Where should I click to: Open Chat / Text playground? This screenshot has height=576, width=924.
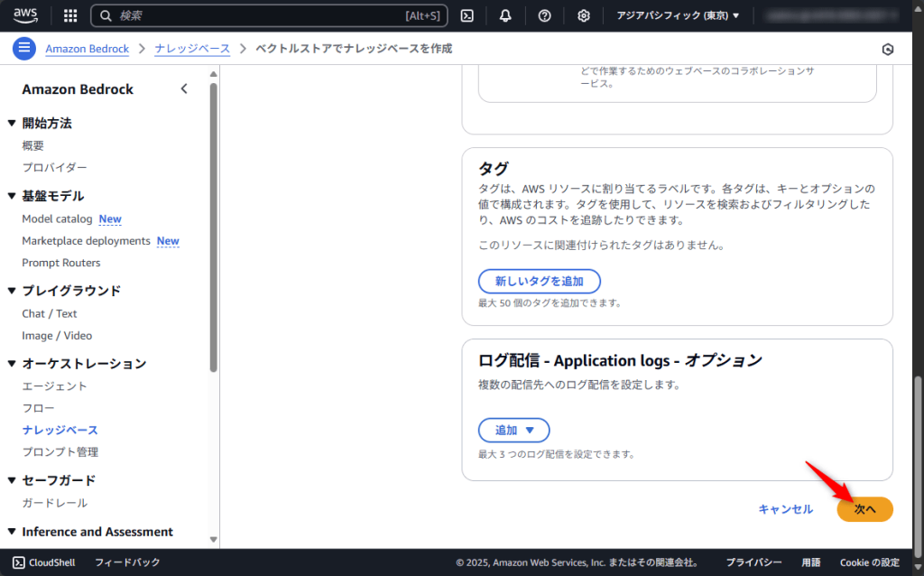50,313
